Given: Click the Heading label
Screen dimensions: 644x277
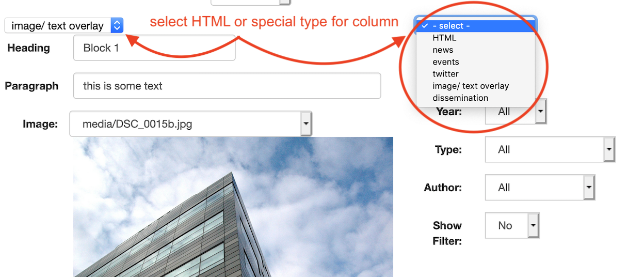Looking at the screenshot, I should 28,48.
